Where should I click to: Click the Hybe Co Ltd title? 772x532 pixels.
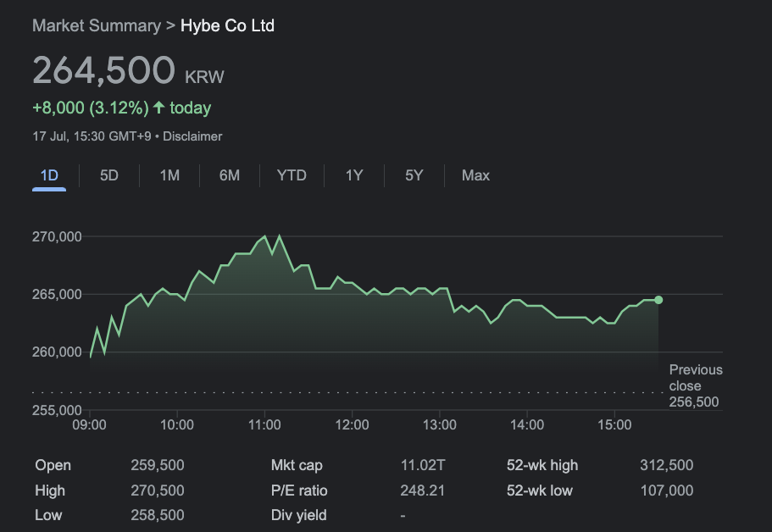click(x=227, y=25)
